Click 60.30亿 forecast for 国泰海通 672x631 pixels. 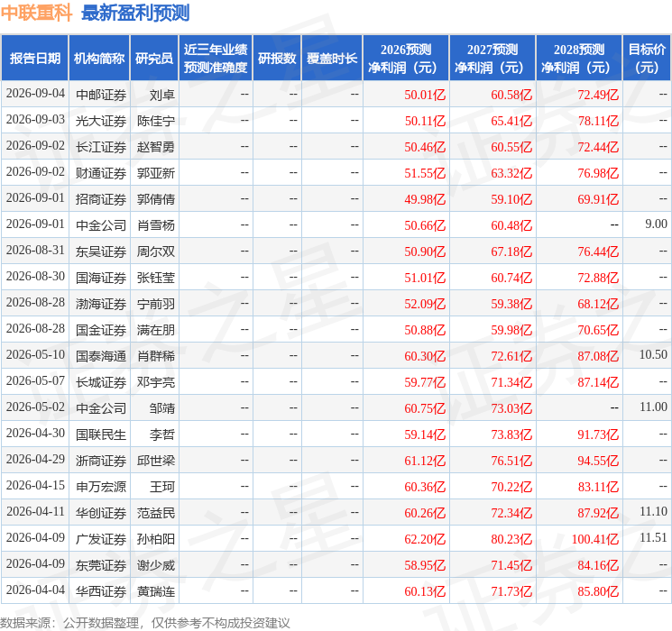pos(425,356)
